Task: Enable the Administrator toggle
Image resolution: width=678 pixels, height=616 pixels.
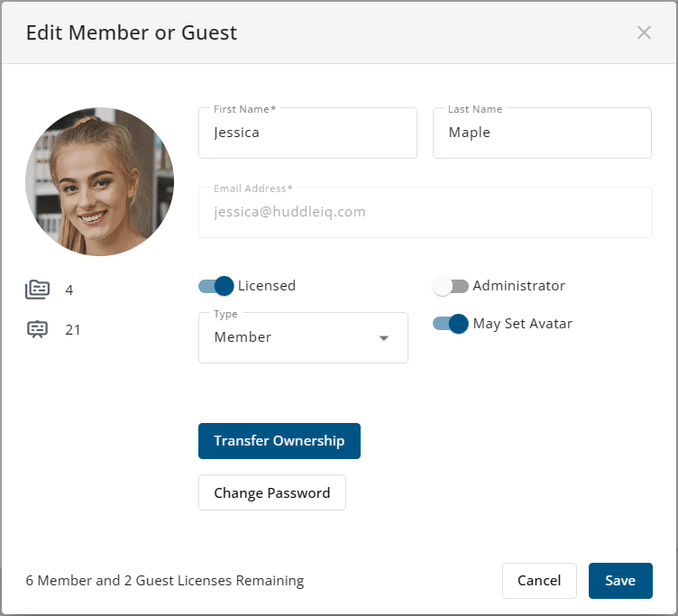Action: 451,286
